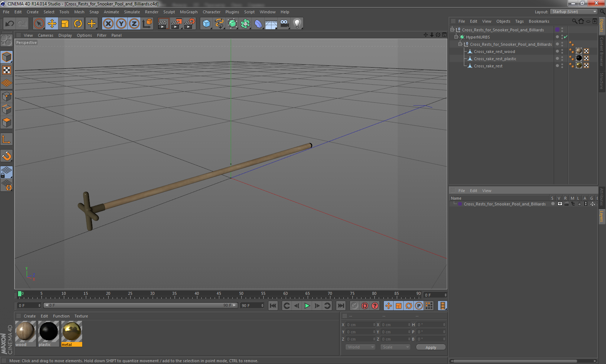Open the Character menu
606x364 pixels.
(212, 12)
